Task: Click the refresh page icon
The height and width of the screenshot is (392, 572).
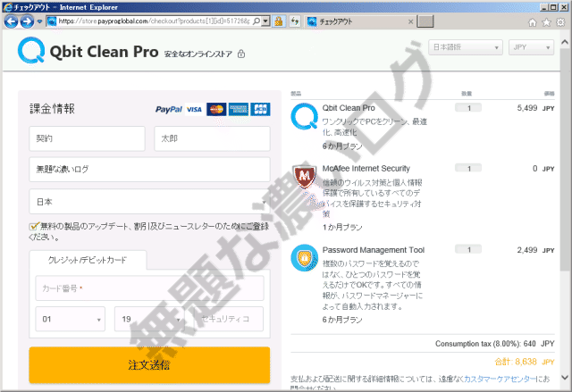Action: [295, 21]
